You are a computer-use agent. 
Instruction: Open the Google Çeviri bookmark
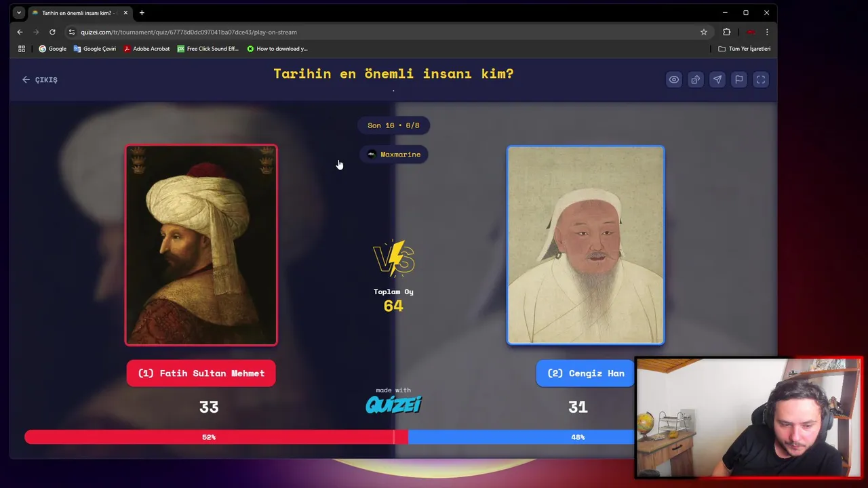tap(95, 49)
